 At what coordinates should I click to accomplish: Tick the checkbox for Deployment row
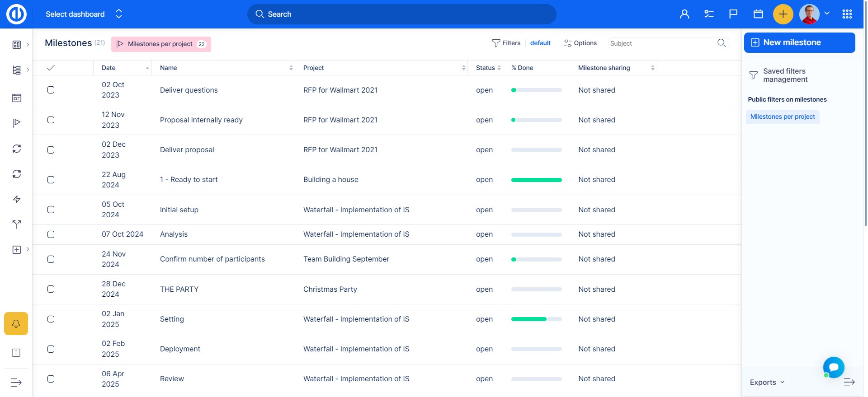click(51, 349)
